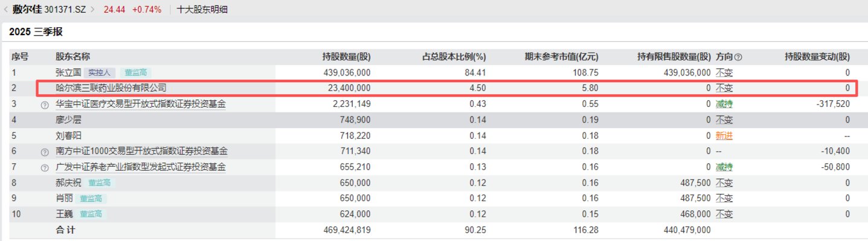This screenshot has height=241, width=868.
Task: Open 广发中证养老产业指数型发起式证券投资基金
Action: 141,167
